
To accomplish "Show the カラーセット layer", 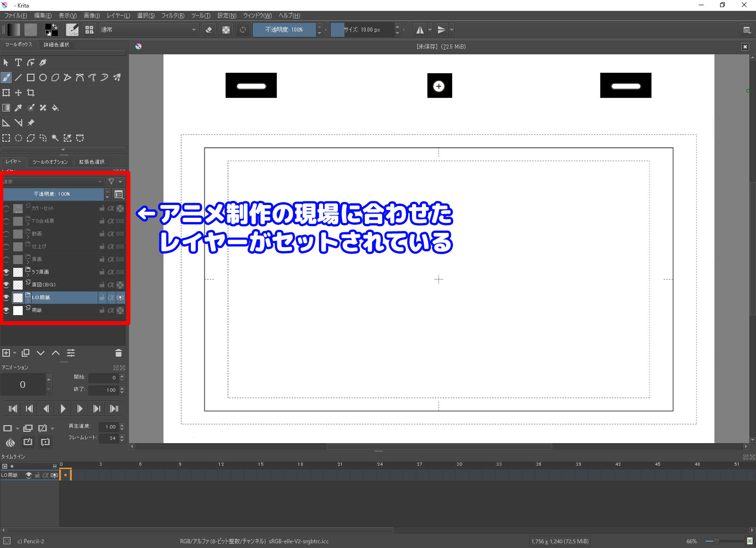I will pos(7,208).
